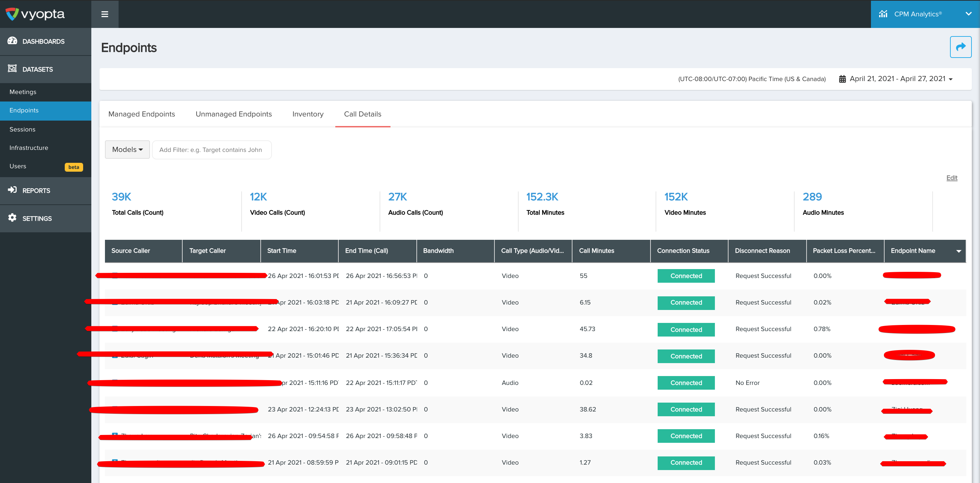The height and width of the screenshot is (483, 980).
Task: Open Unmanaged Endpoints tab
Action: (x=234, y=114)
